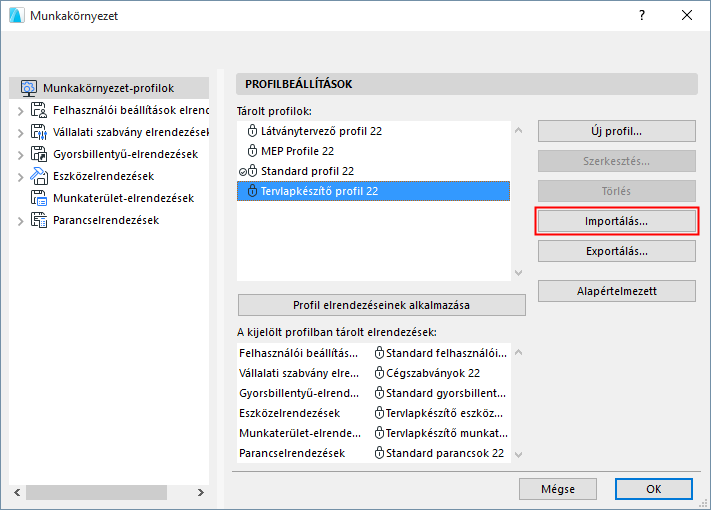Click Felhasználói beállítás... scheme row label
Image resolution: width=711 pixels, height=510 pixels.
click(298, 353)
